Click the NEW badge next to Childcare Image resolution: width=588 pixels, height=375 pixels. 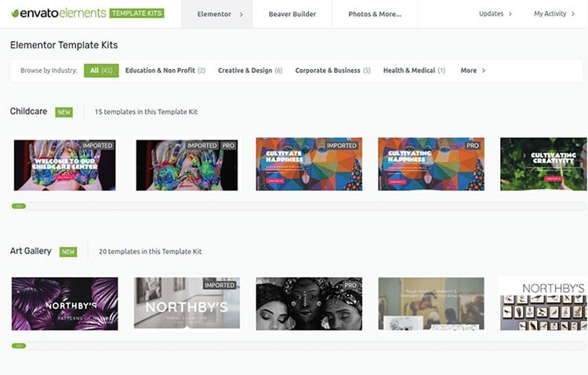64,112
